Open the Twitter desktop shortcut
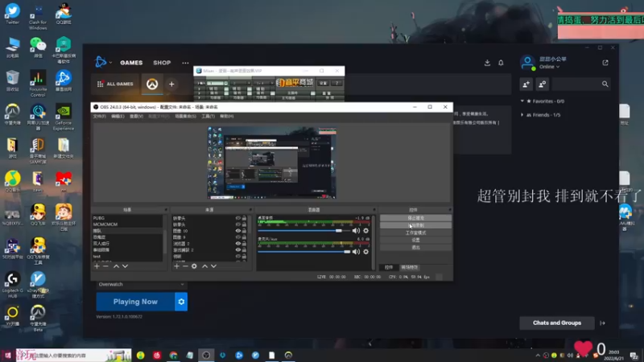The image size is (644, 362). coord(12,14)
